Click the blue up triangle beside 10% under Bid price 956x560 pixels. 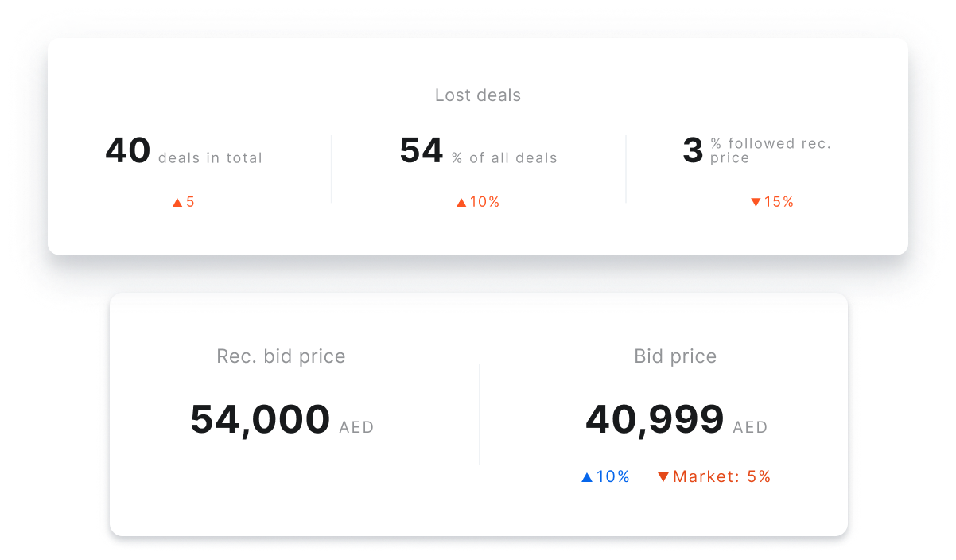(x=587, y=477)
